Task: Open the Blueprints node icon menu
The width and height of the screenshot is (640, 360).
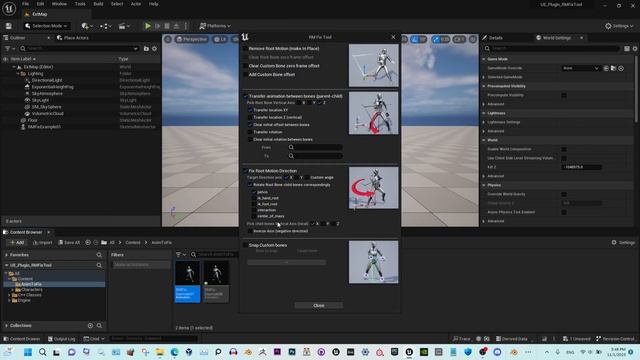Action: 104,26
